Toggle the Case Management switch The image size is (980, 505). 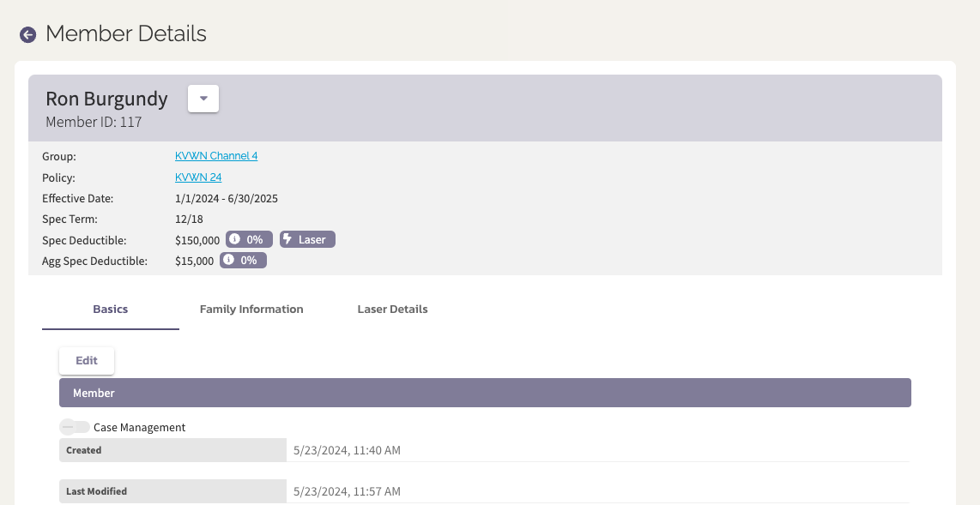(x=75, y=427)
